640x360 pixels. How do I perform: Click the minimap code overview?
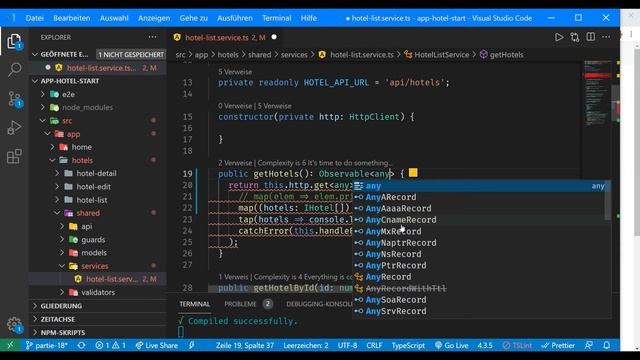tap(598, 94)
